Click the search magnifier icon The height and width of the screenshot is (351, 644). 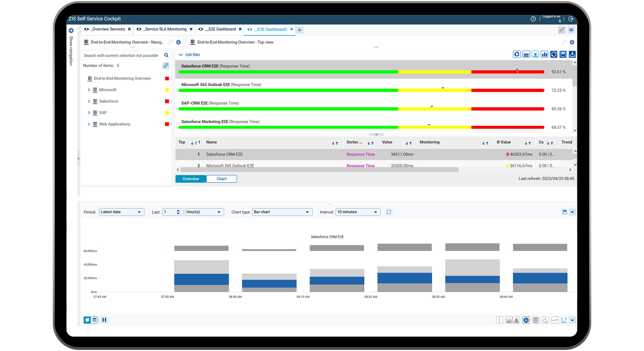tap(166, 55)
